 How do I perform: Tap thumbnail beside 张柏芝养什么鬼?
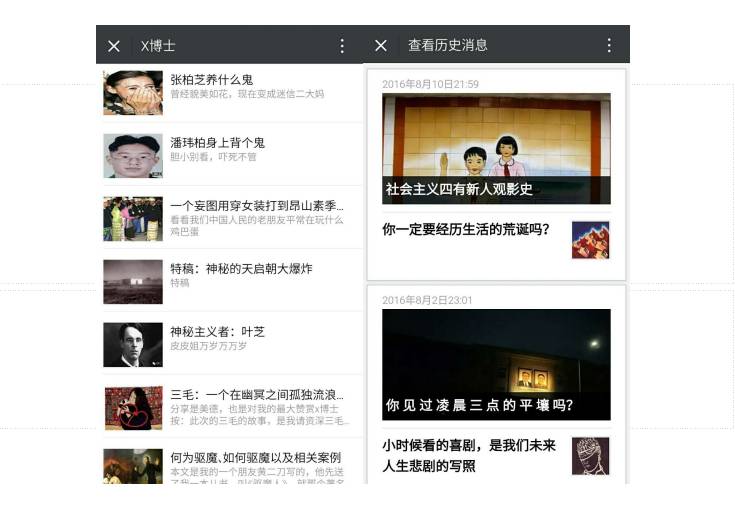tap(133, 92)
